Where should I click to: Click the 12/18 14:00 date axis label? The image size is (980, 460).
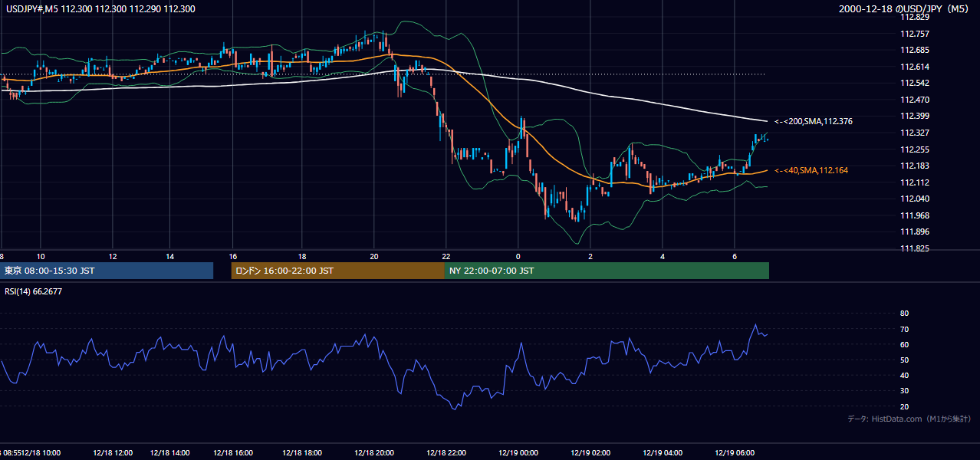tap(170, 452)
